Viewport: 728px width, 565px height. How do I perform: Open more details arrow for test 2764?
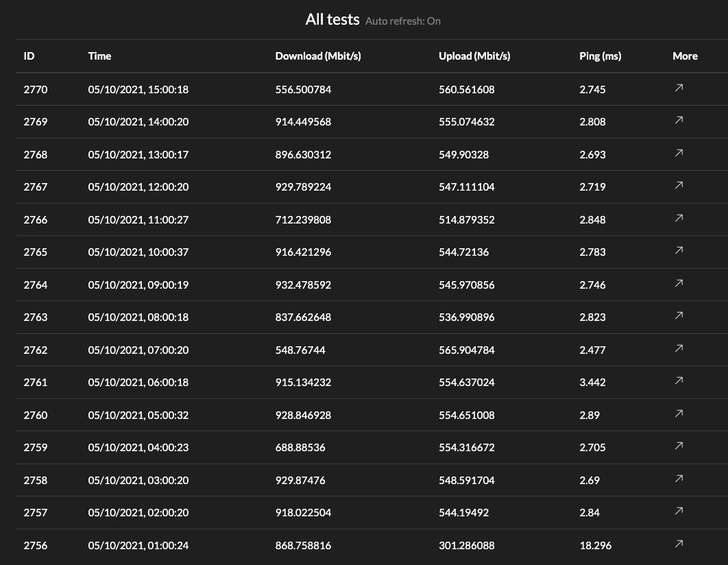click(x=679, y=283)
